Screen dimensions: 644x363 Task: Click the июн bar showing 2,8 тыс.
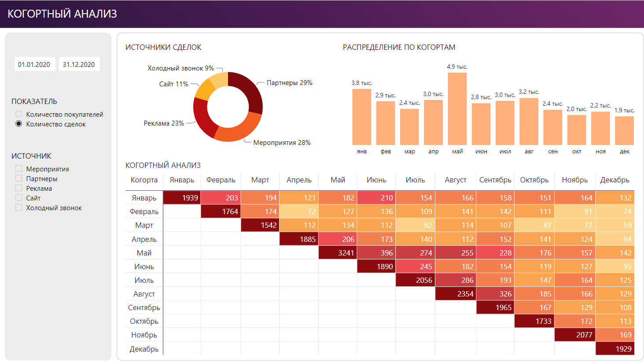tap(481, 124)
